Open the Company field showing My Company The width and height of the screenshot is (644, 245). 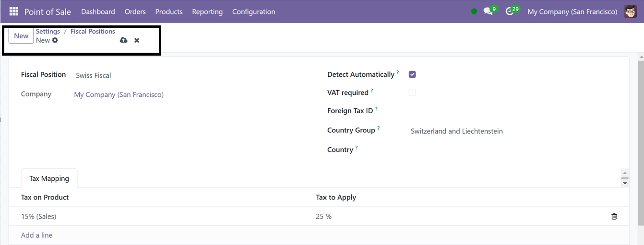tap(187, 95)
